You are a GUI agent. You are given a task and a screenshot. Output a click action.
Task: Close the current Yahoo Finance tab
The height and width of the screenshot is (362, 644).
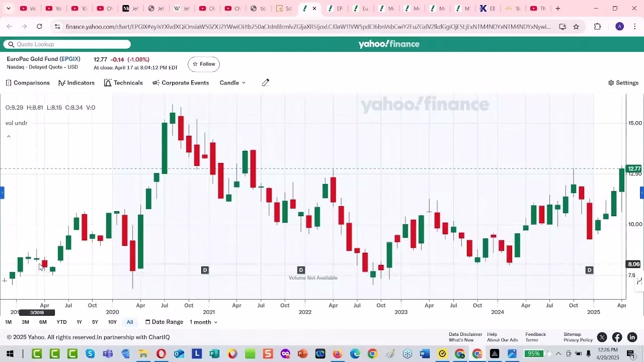pos(314,9)
